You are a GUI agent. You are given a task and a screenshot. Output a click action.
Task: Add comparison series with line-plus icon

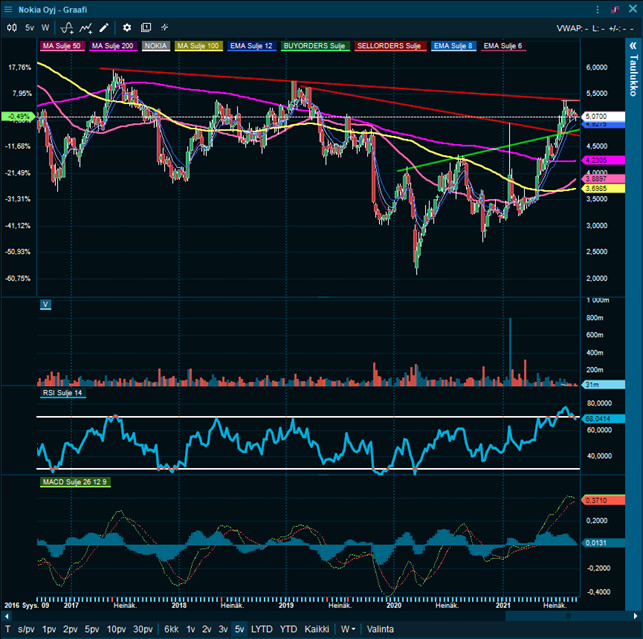tap(86, 27)
